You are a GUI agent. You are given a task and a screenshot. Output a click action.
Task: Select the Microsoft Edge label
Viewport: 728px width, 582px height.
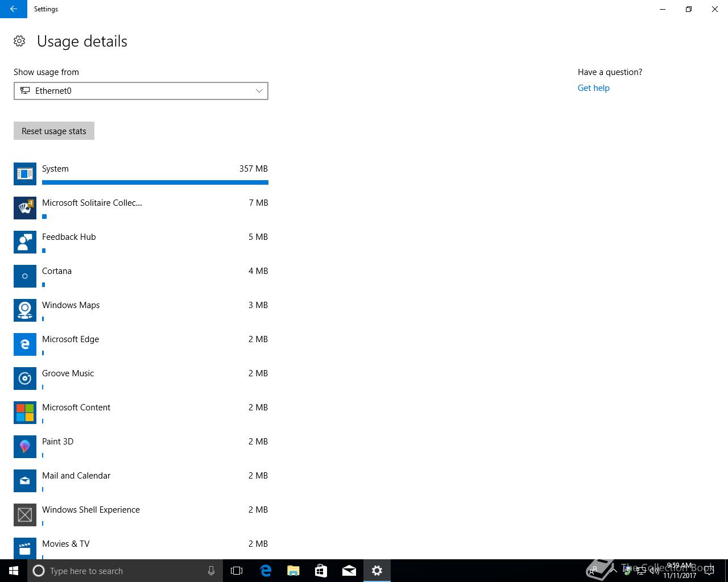(x=71, y=339)
